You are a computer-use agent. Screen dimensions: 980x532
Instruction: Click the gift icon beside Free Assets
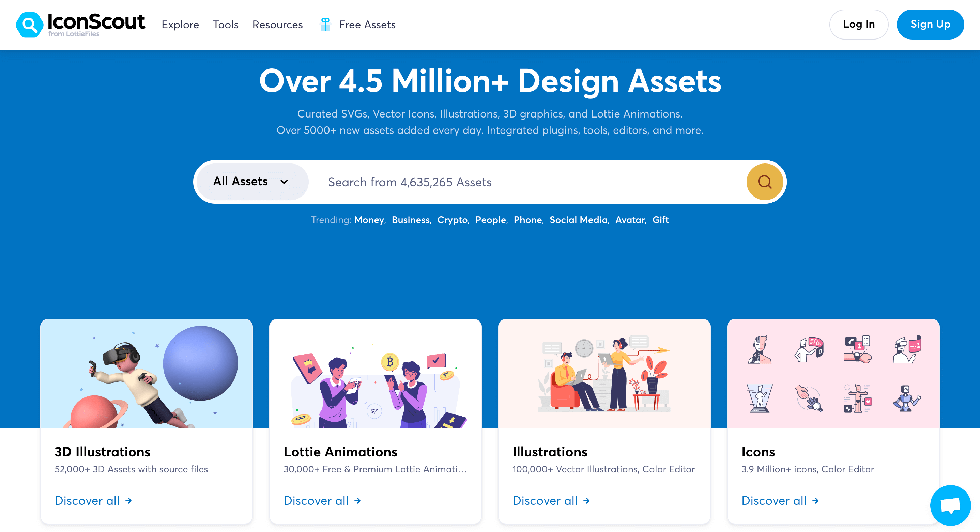(325, 24)
